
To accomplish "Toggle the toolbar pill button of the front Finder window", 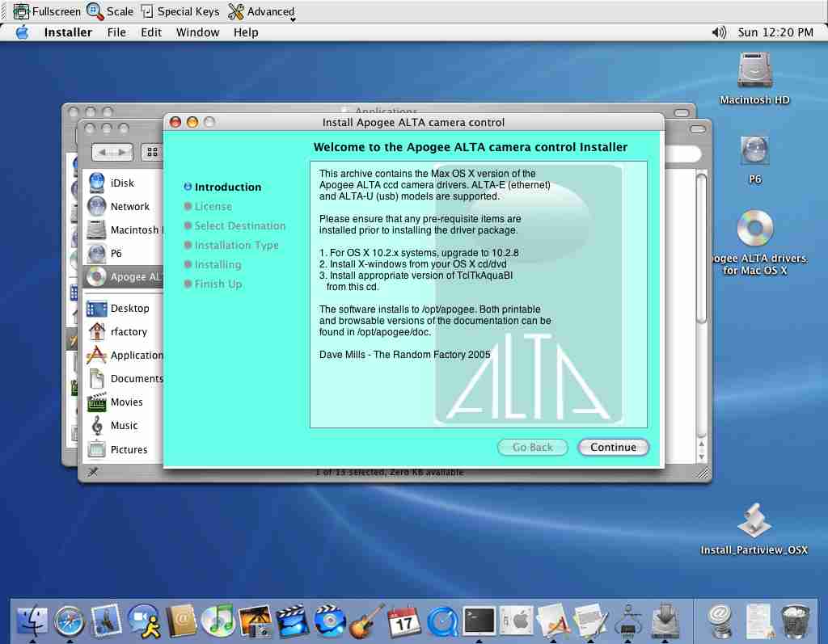I will 698,128.
